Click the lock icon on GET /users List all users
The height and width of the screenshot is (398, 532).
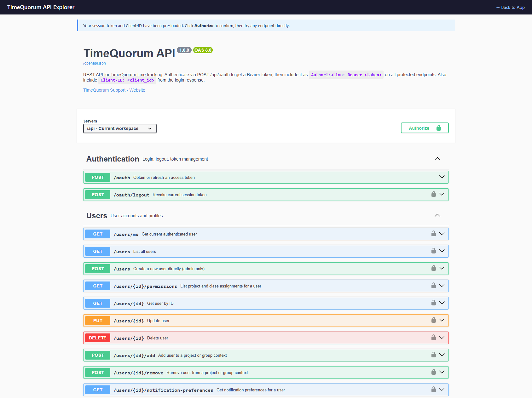434,251
